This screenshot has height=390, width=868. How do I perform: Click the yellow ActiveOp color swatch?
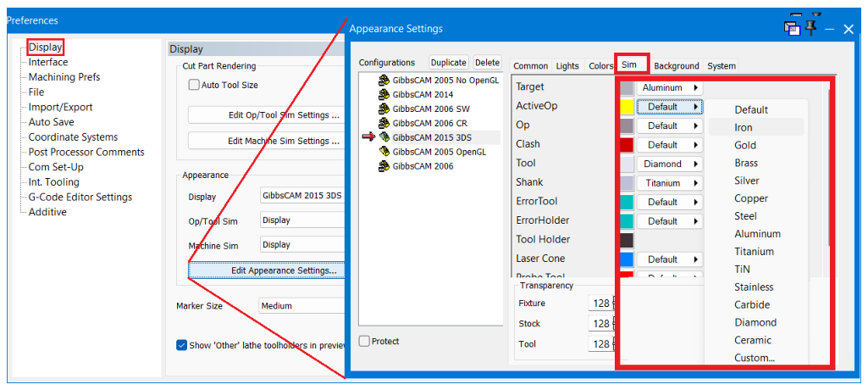(627, 106)
